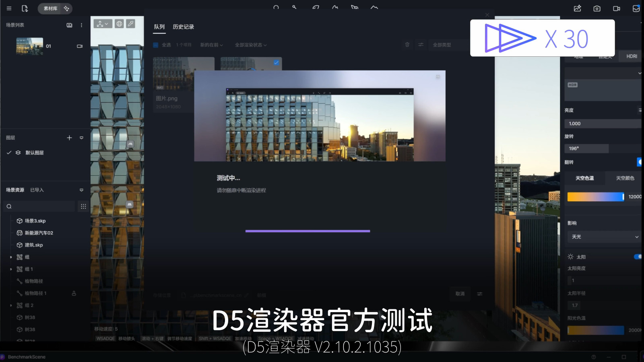Click the AI image enhance icon
644x362 pixels.
[577, 8]
